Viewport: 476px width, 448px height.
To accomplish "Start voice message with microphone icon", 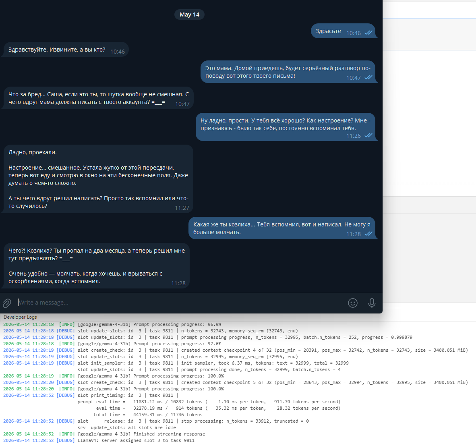I will pos(372,303).
